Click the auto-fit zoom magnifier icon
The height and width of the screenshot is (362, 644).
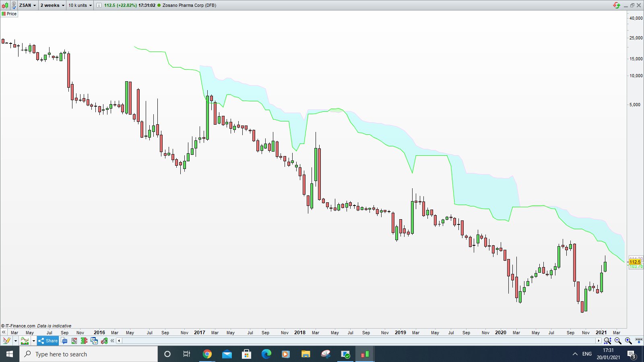click(607, 341)
